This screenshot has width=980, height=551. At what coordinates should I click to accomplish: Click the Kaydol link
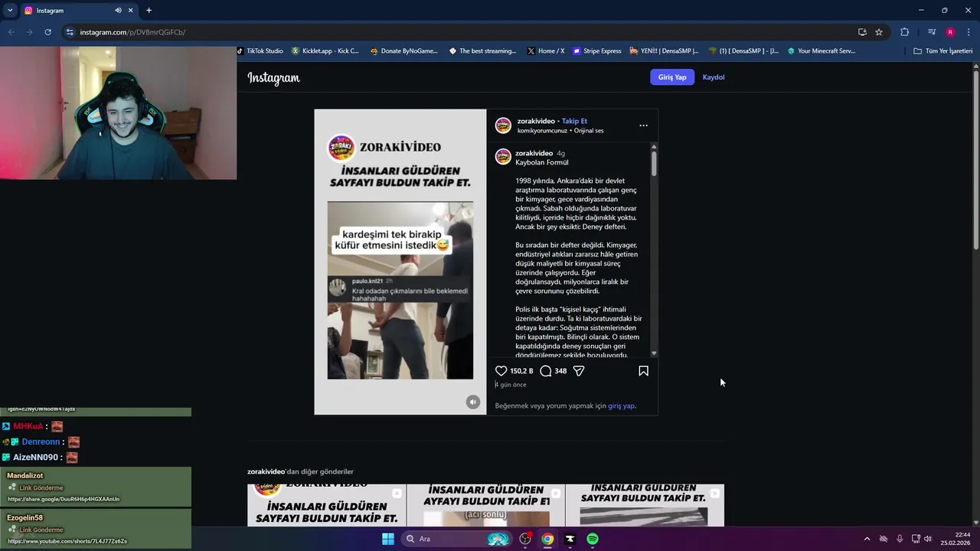[714, 77]
